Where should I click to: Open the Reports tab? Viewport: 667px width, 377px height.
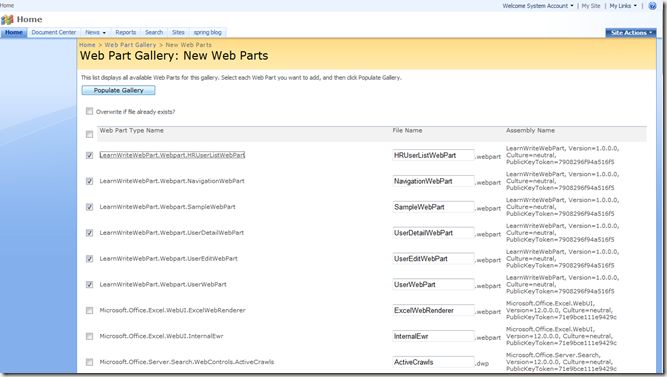tap(125, 32)
